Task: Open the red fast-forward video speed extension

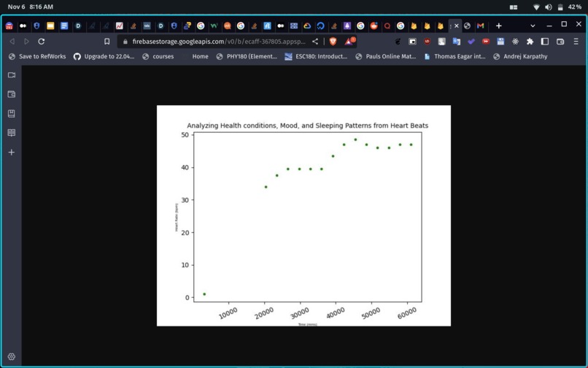Action: (486, 42)
